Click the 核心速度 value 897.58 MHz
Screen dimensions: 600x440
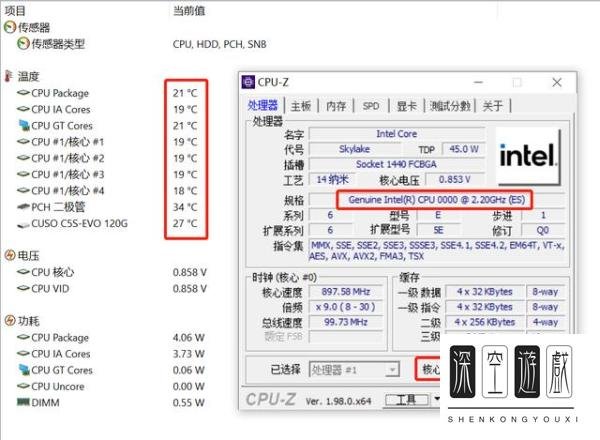pyautogui.click(x=346, y=292)
